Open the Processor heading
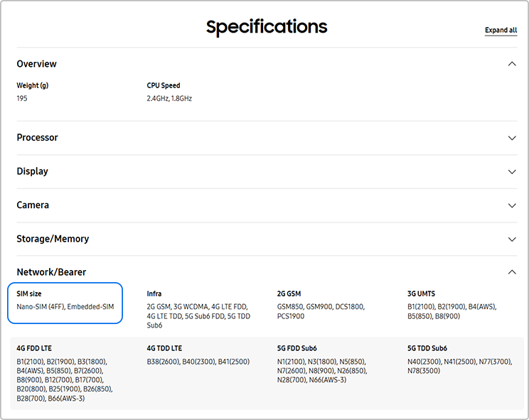The height and width of the screenshot is (420, 529). (x=37, y=138)
